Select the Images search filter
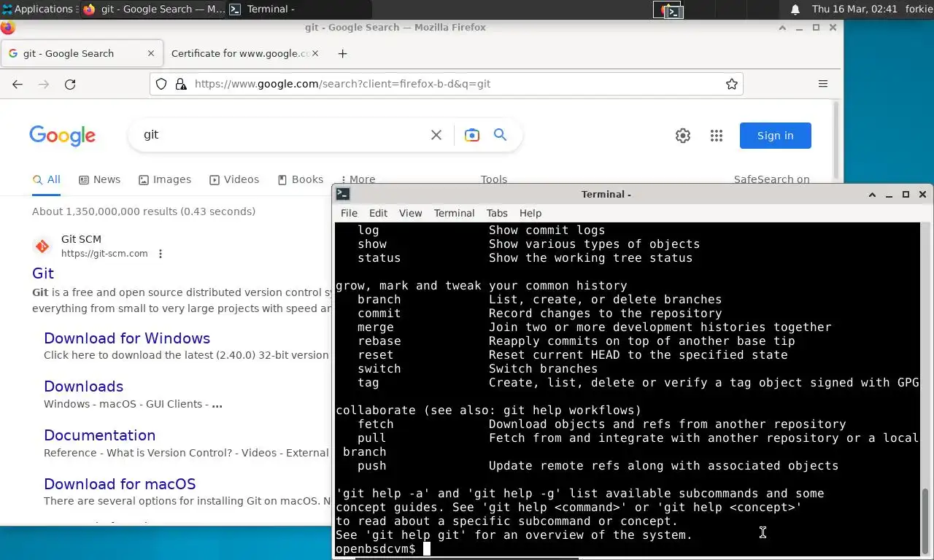 165,179
